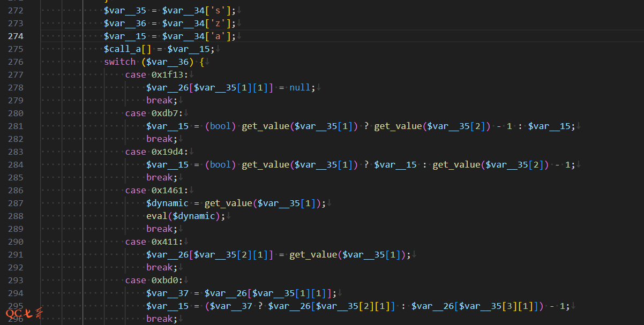This screenshot has width=644, height=325.
Task: Click $var__37 at start of line 294
Action: [x=167, y=293]
